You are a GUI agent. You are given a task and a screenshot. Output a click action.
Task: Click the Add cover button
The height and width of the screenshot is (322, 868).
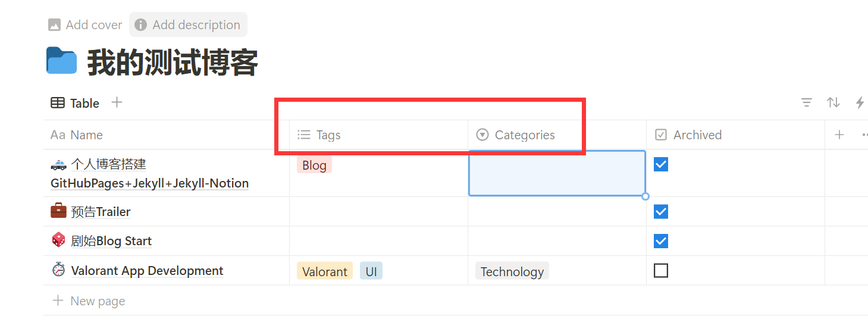tap(85, 25)
